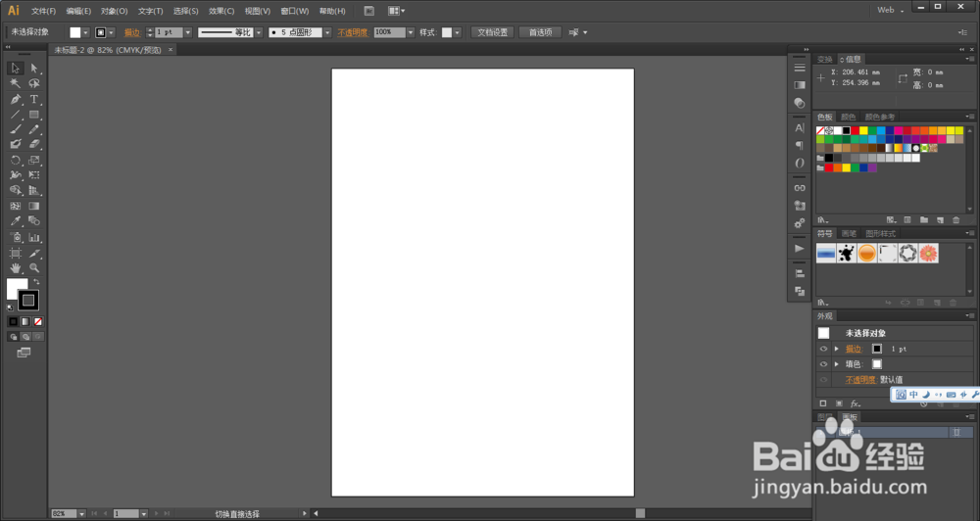Select the Gradient tool
The width and height of the screenshot is (980, 521).
(34, 206)
